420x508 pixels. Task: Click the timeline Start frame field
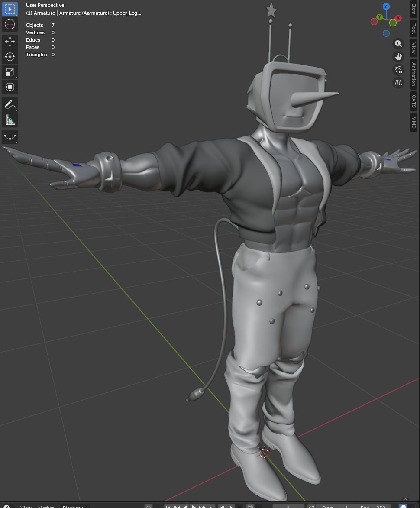tap(334, 507)
